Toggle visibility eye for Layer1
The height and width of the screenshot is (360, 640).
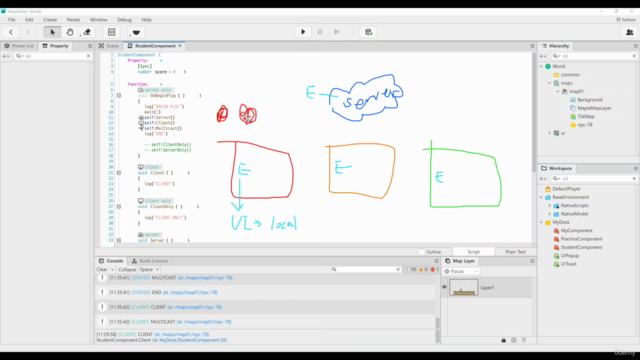(444, 287)
